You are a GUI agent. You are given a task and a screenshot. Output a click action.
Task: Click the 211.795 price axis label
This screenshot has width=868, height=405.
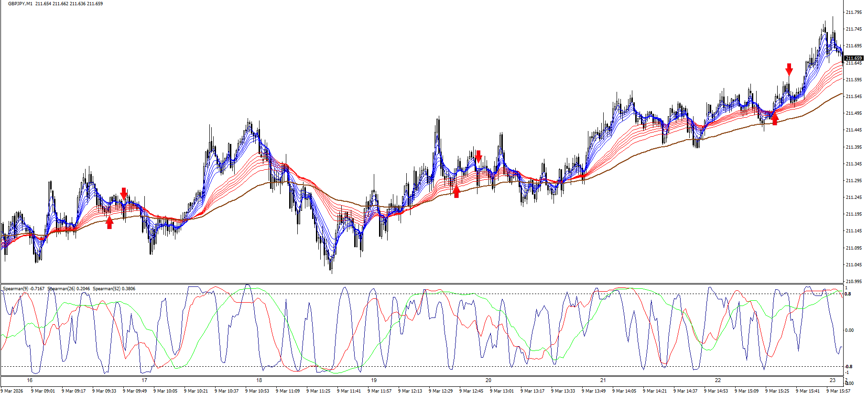854,12
